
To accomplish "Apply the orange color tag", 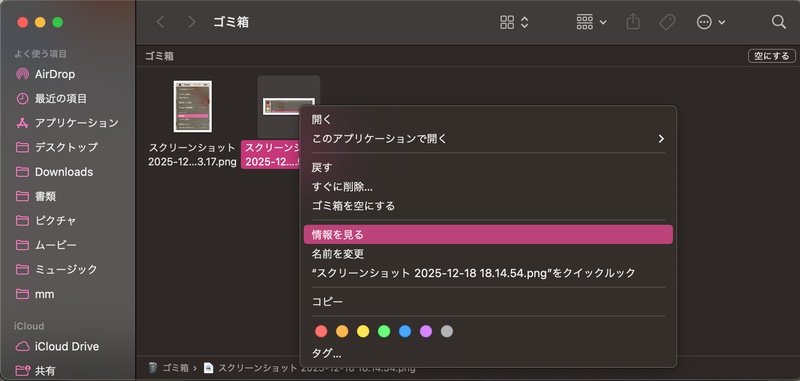I will [x=342, y=332].
